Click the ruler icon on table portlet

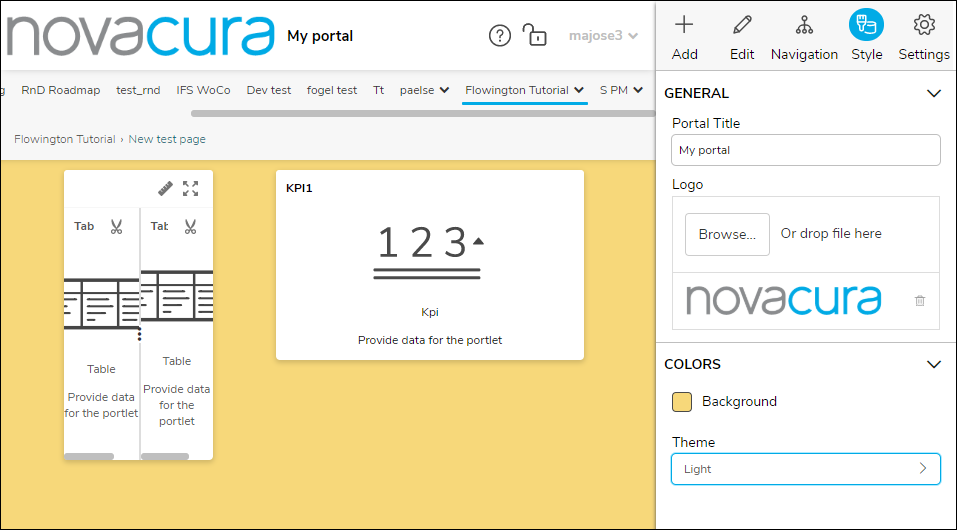tap(165, 188)
